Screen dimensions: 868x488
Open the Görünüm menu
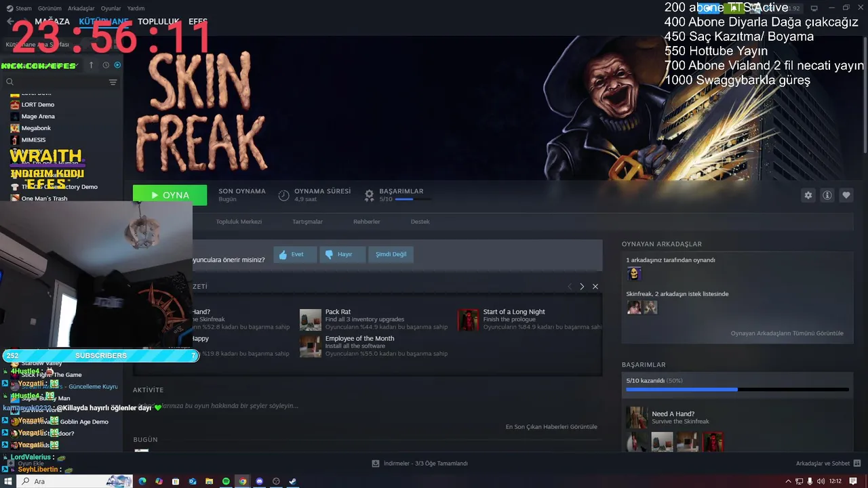pyautogui.click(x=50, y=8)
